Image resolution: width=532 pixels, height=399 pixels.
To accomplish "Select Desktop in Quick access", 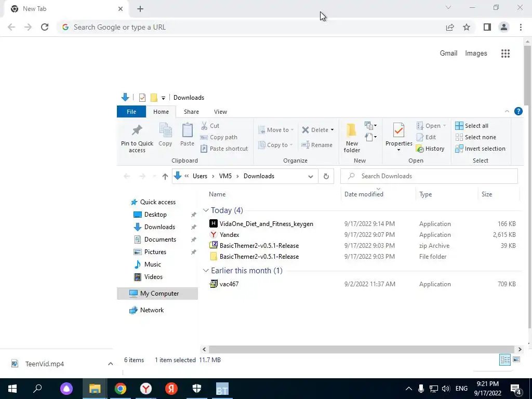I will point(155,215).
